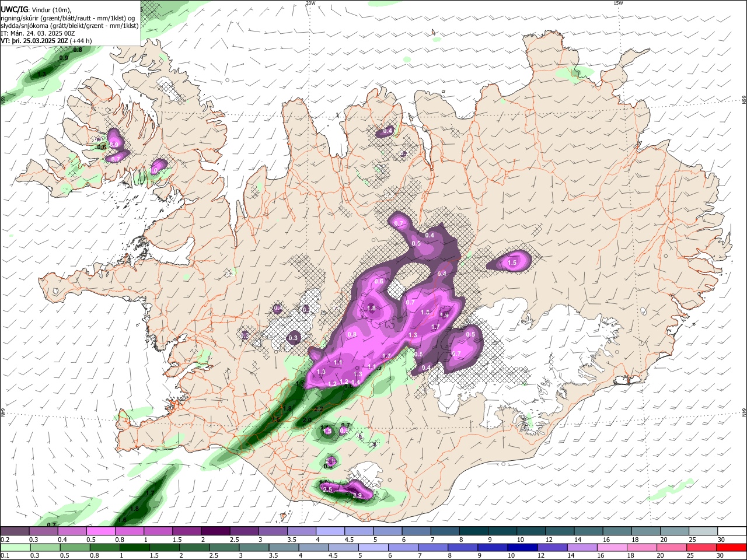The height and width of the screenshot is (560, 747).
Task: Pick the white 30 swatch ending the upper legend
Action: pos(731,531)
